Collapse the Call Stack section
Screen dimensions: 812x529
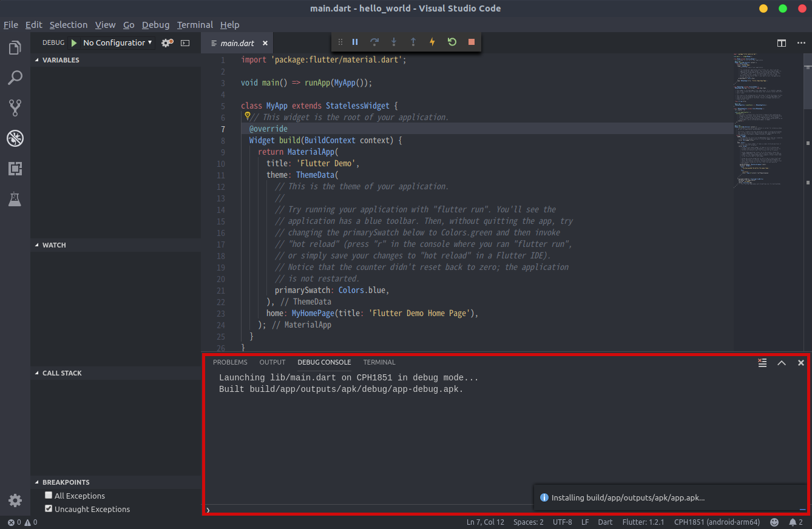(61, 373)
